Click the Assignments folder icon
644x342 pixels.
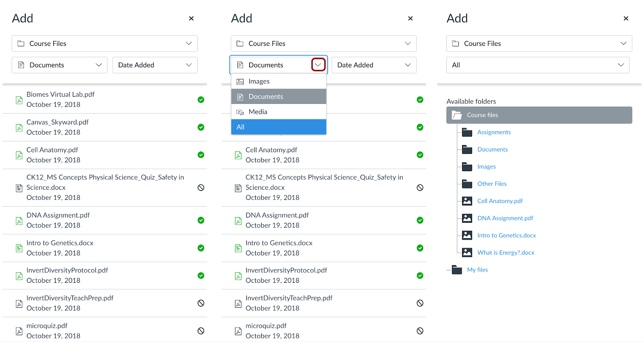tap(467, 132)
